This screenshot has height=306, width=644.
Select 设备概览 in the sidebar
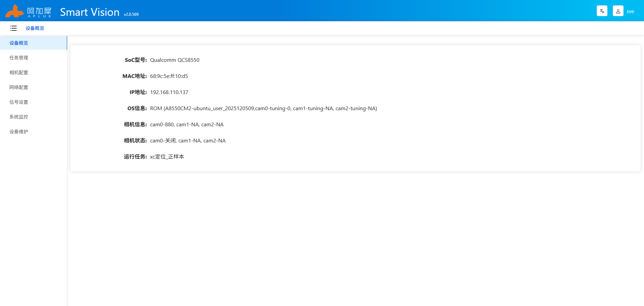(x=19, y=43)
